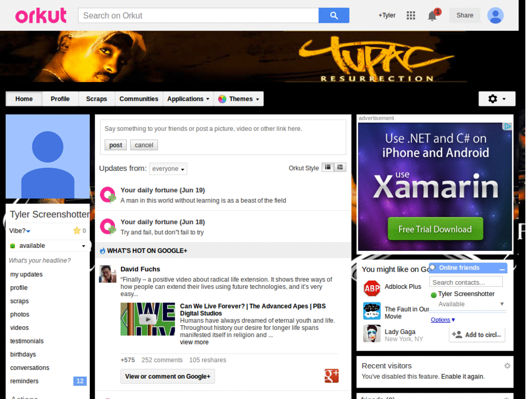Viewport: 532px width, 399px height.
Task: Click the large profile picture placeholder
Action: point(48,156)
